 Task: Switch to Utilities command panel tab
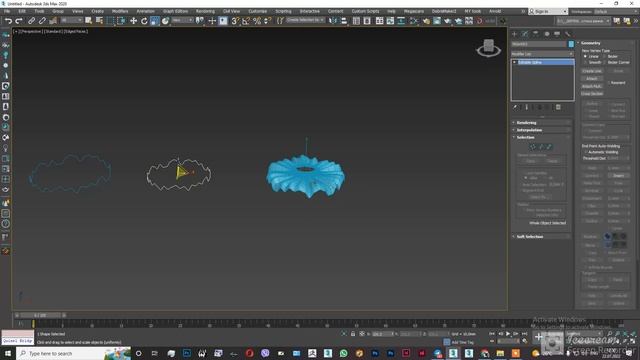click(x=568, y=34)
